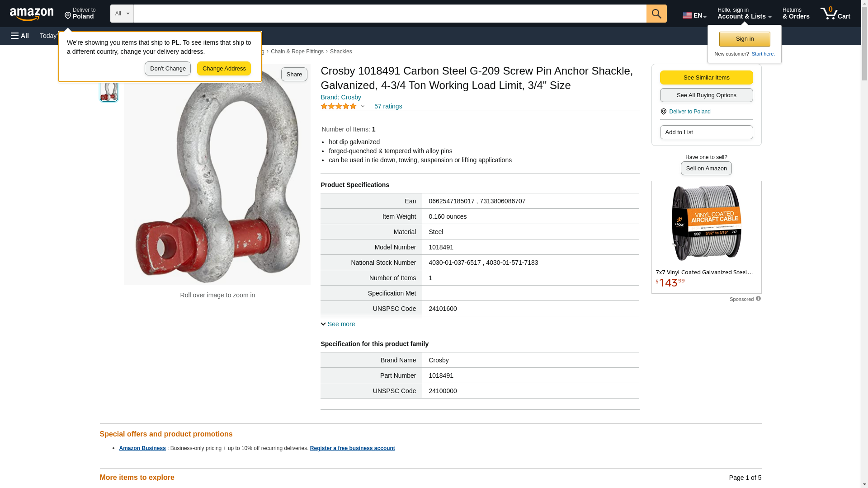Open the cart icon
The height and width of the screenshot is (488, 868).
[835, 14]
